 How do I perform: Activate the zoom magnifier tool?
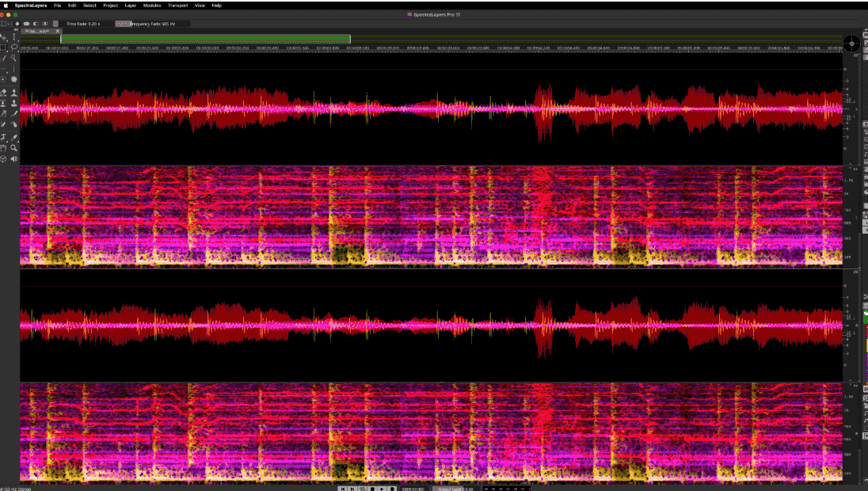(x=14, y=148)
